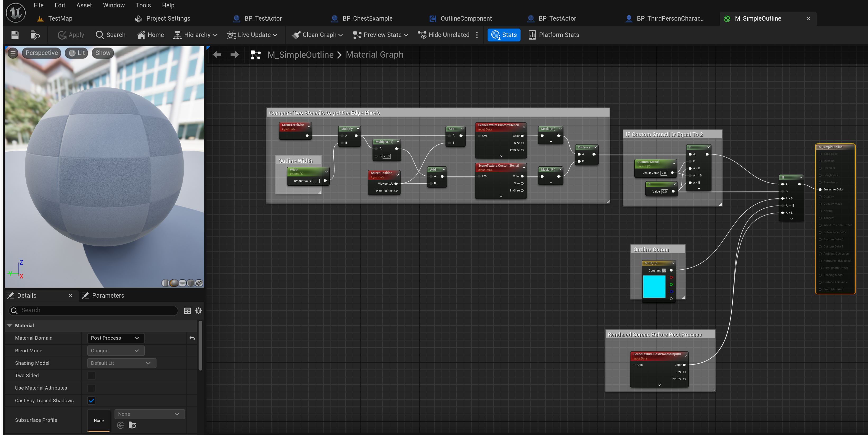Click the property matrix table icon
The width and height of the screenshot is (868, 435).
click(x=187, y=311)
